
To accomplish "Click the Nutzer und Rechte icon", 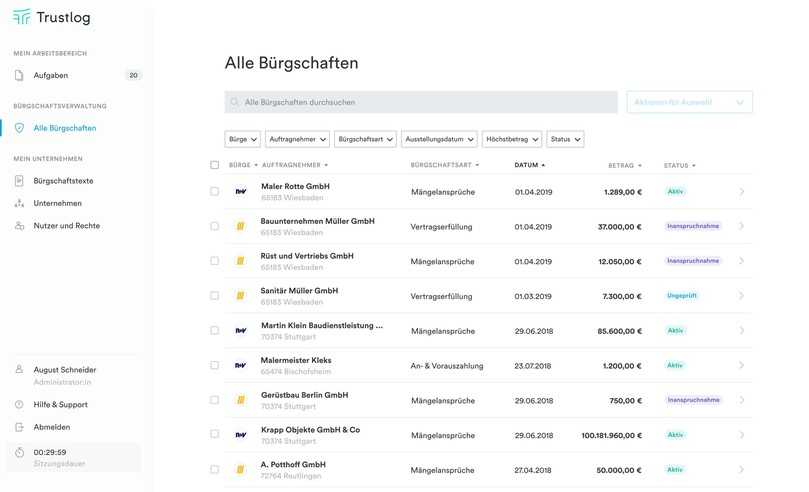I will pos(19,226).
